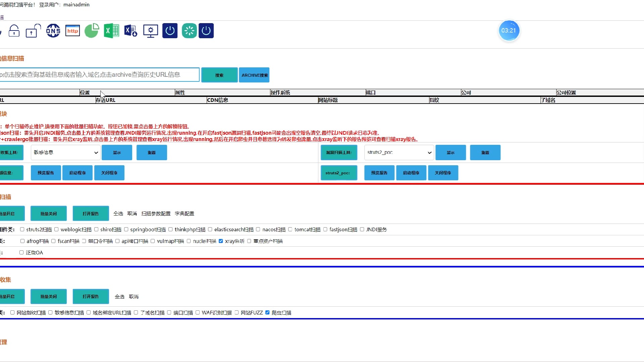This screenshot has width=644, height=362.
Task: Click the green Excel spreadsheet icon
Action: coord(111,31)
